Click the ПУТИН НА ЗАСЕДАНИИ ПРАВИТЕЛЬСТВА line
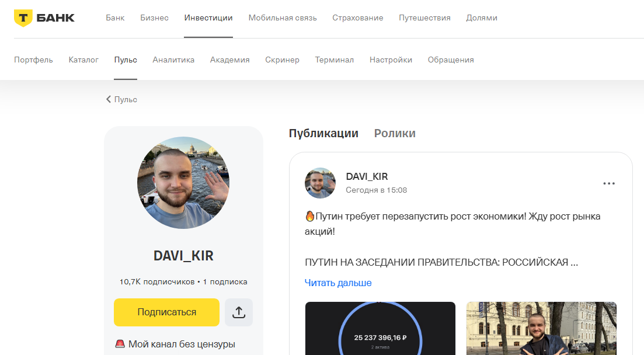 (441, 263)
